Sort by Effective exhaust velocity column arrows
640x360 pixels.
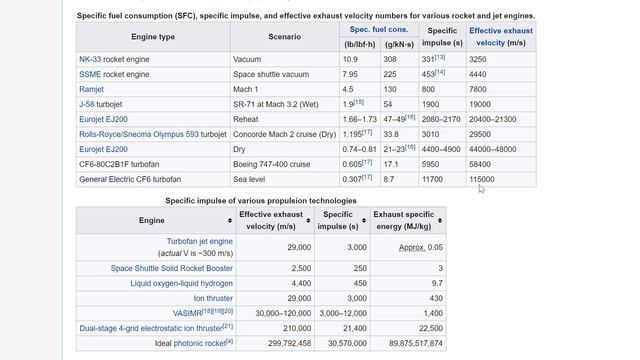[x=308, y=220]
